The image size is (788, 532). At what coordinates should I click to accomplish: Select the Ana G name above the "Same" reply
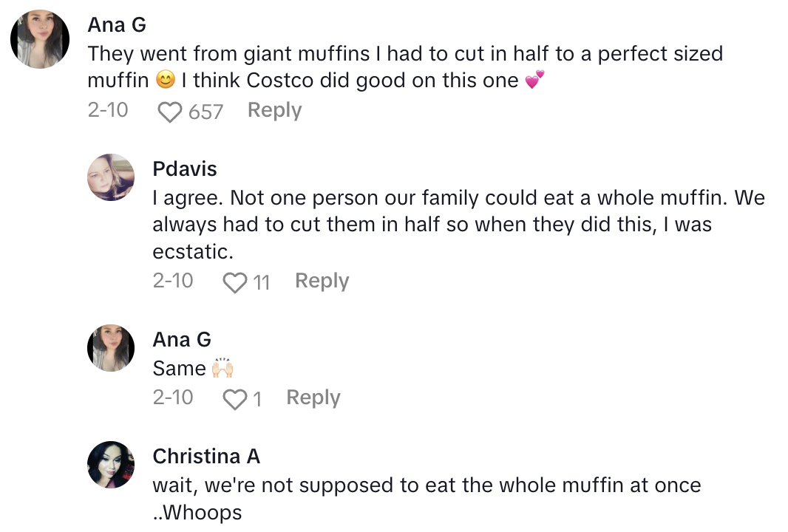182,339
